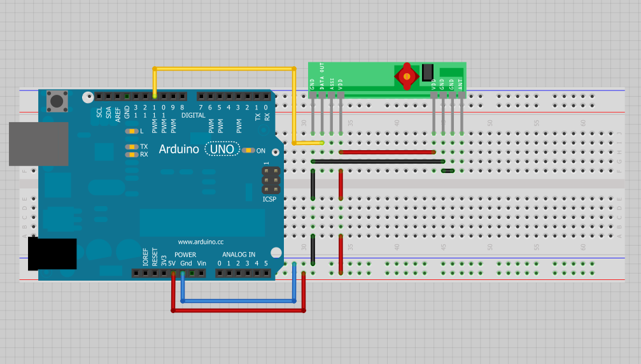Select the short black jumper near GND pins
641x364 pixels.
coord(447,171)
